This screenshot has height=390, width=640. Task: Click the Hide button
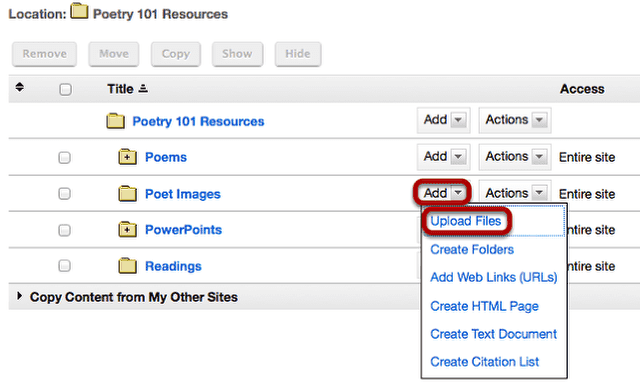298,54
